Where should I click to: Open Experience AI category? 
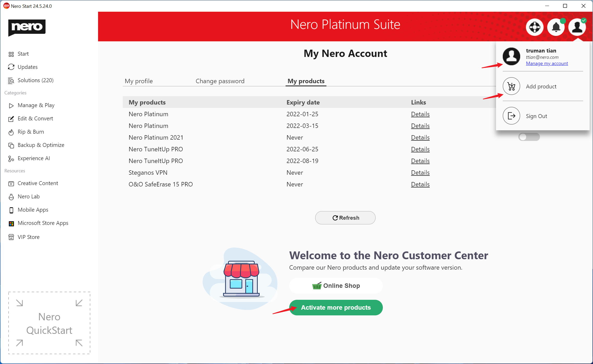34,158
